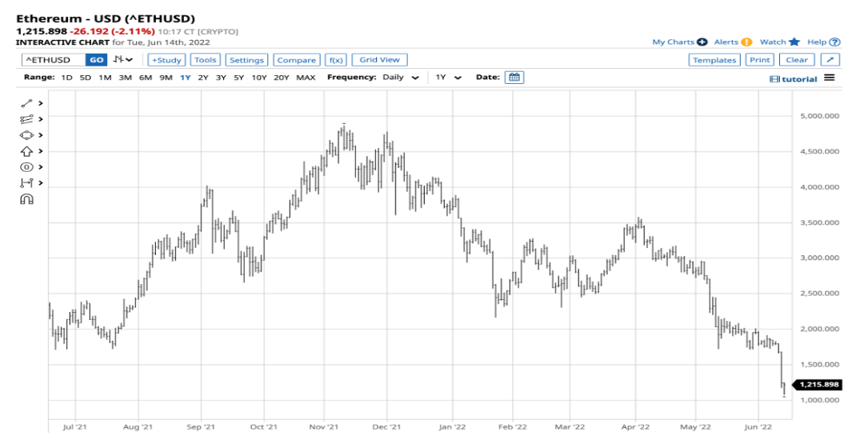868x444 pixels.
Task: Select the 6M range
Action: click(146, 78)
